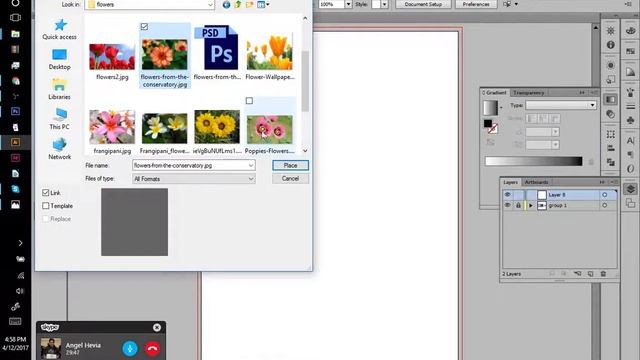
Task: Open Network in the places bar
Action: point(60,149)
